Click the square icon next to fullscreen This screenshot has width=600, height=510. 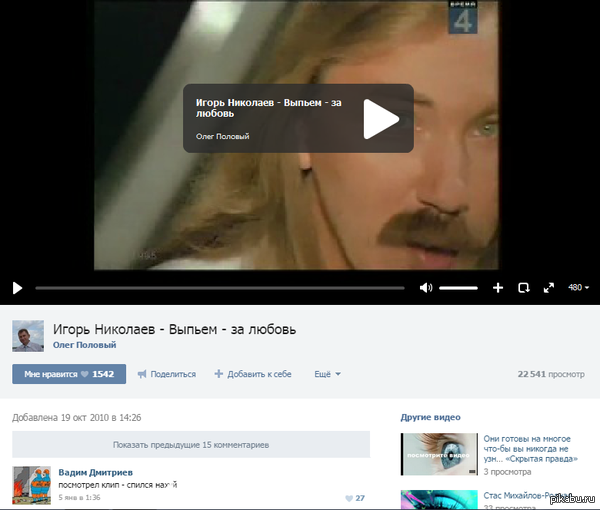point(523,288)
